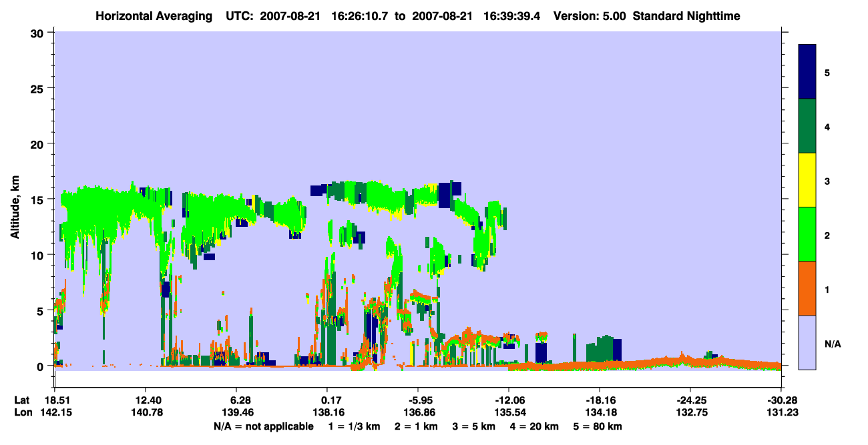Viewport: 868px width, 445px height.
Task: Click the yellow colorbar segment labeled 3
Action: tap(807, 180)
